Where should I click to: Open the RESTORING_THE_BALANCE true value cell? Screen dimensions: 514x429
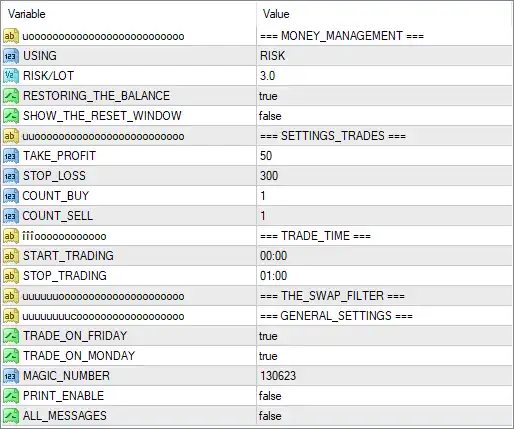[x=384, y=96]
